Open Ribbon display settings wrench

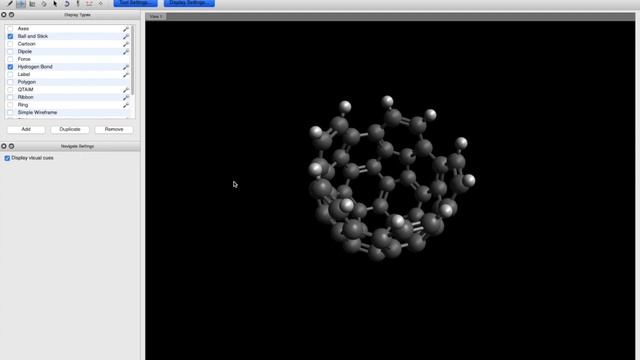coord(126,98)
